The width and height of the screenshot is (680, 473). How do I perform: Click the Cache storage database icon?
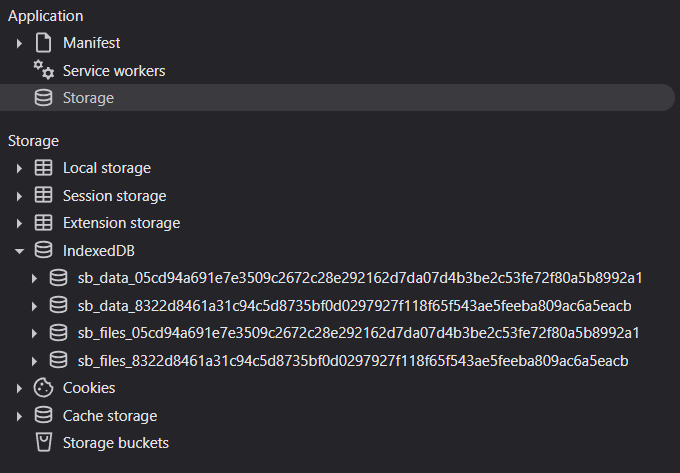[x=43, y=415]
